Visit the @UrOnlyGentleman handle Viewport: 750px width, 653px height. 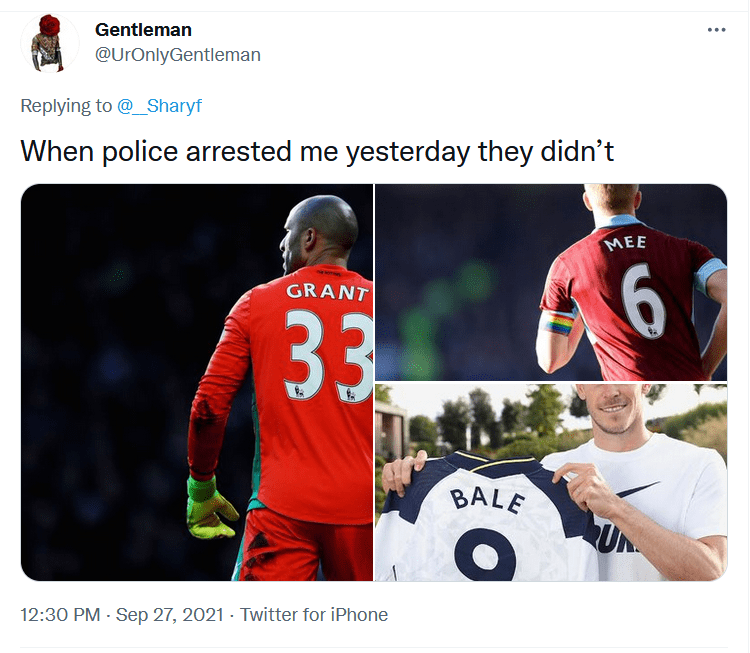tap(177, 55)
